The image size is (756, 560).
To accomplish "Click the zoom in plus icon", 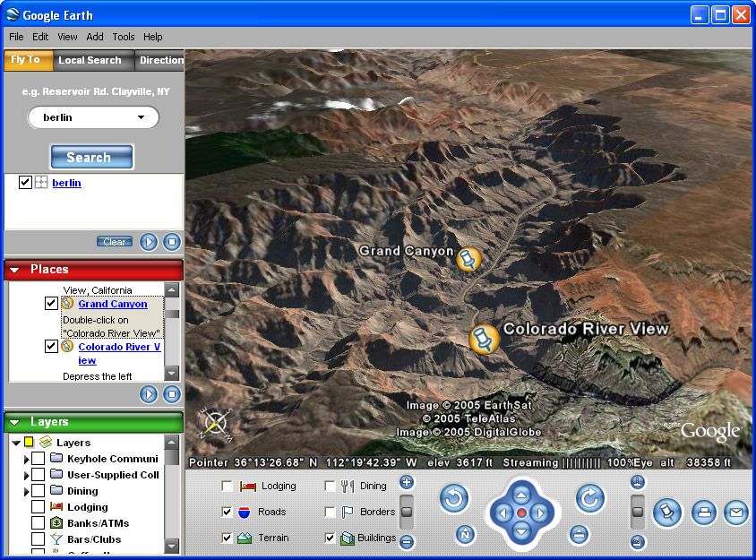I will (x=407, y=481).
